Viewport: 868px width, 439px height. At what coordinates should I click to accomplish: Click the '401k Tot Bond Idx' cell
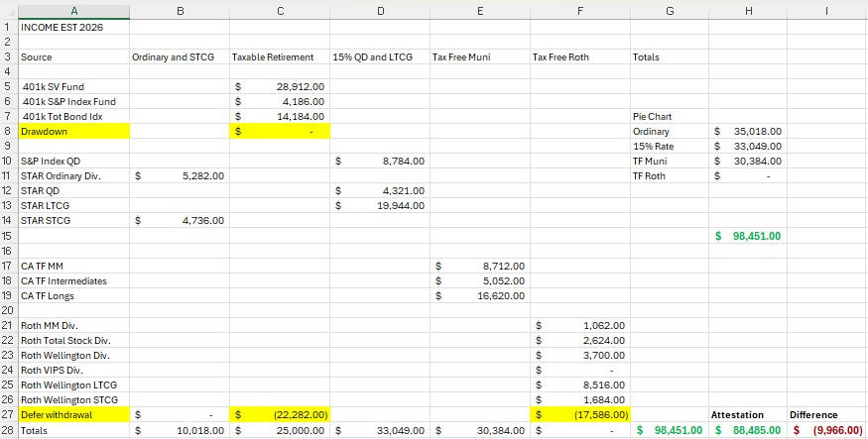tap(74, 117)
